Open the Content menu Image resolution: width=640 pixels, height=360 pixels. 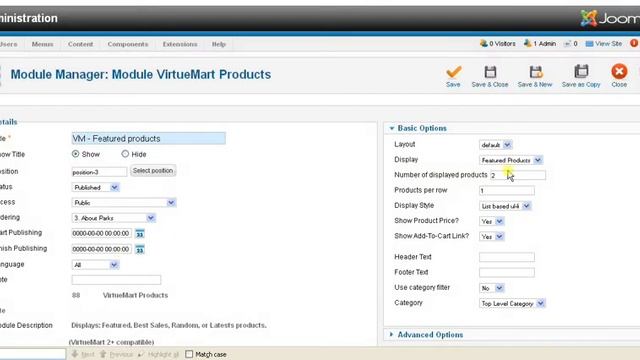[x=80, y=44]
